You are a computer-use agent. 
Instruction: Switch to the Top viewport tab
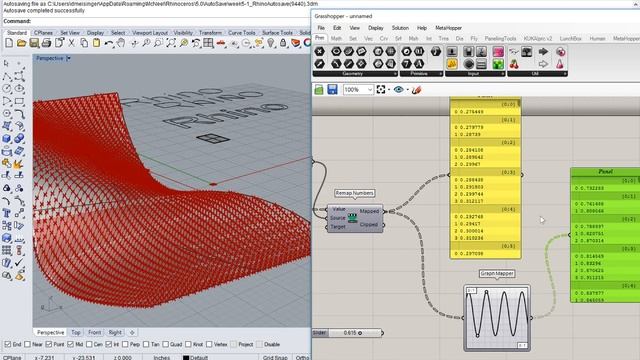pyautogui.click(x=76, y=333)
